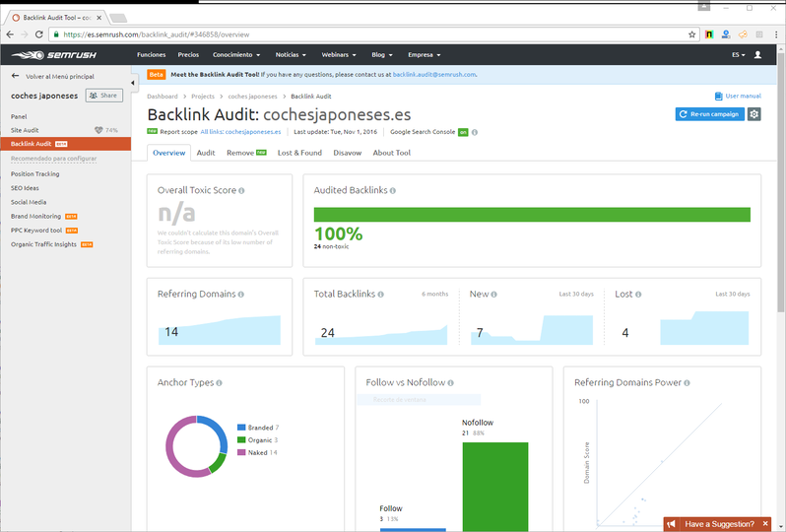This screenshot has width=786, height=532.
Task: Go to Dashboard breadcrumb
Action: coord(163,97)
